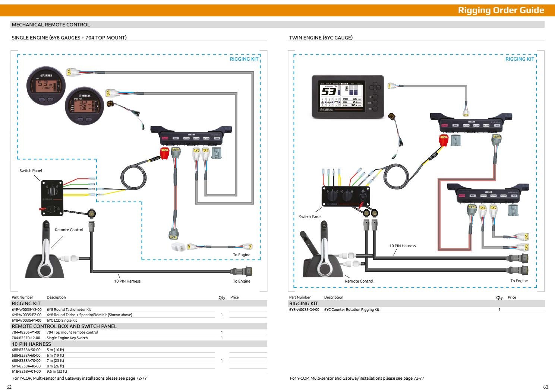
Task: Click the round tachometer gauge showing 53
Action: click(x=46, y=86)
